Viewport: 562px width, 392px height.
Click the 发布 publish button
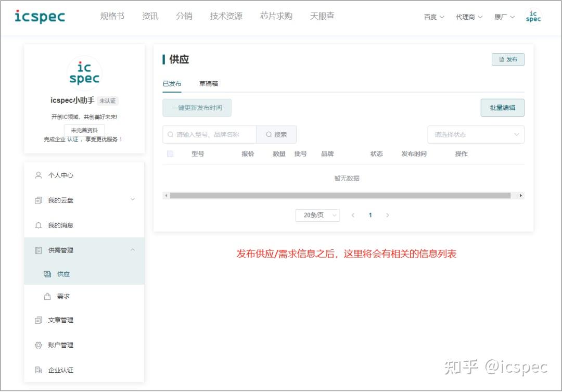pyautogui.click(x=508, y=59)
